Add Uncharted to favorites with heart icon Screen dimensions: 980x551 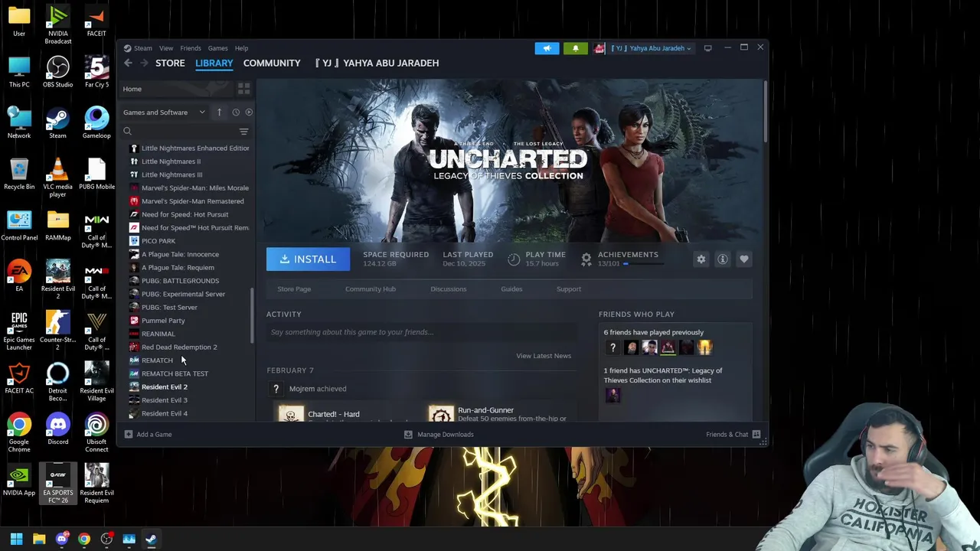(743, 259)
